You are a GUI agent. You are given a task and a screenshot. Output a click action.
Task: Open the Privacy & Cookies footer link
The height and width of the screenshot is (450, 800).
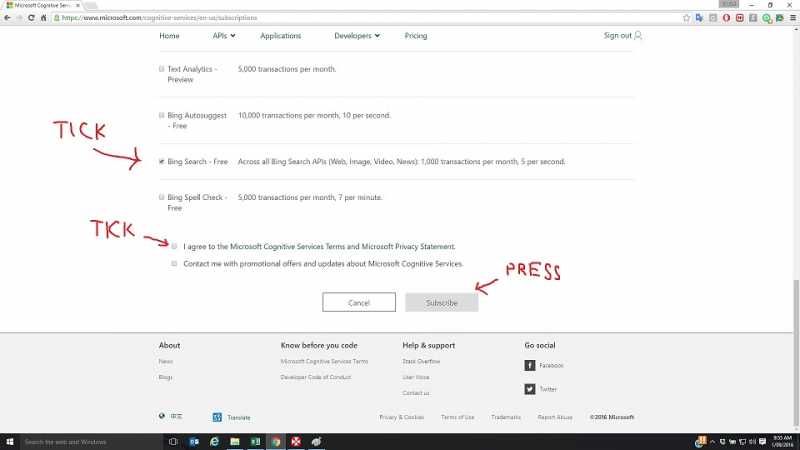point(402,417)
